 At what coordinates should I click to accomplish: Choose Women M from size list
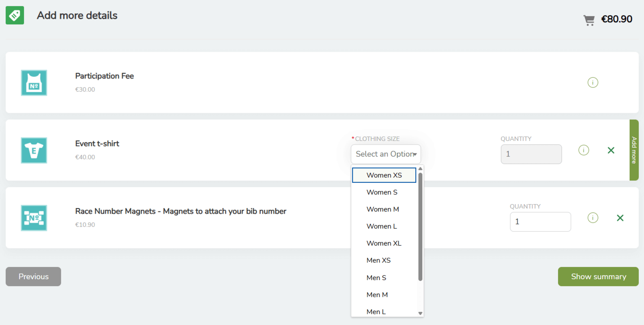pyautogui.click(x=382, y=209)
